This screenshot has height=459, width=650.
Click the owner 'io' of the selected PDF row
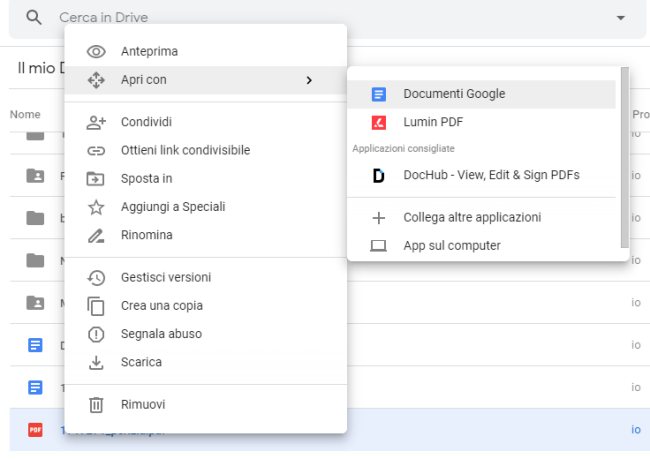coord(636,430)
